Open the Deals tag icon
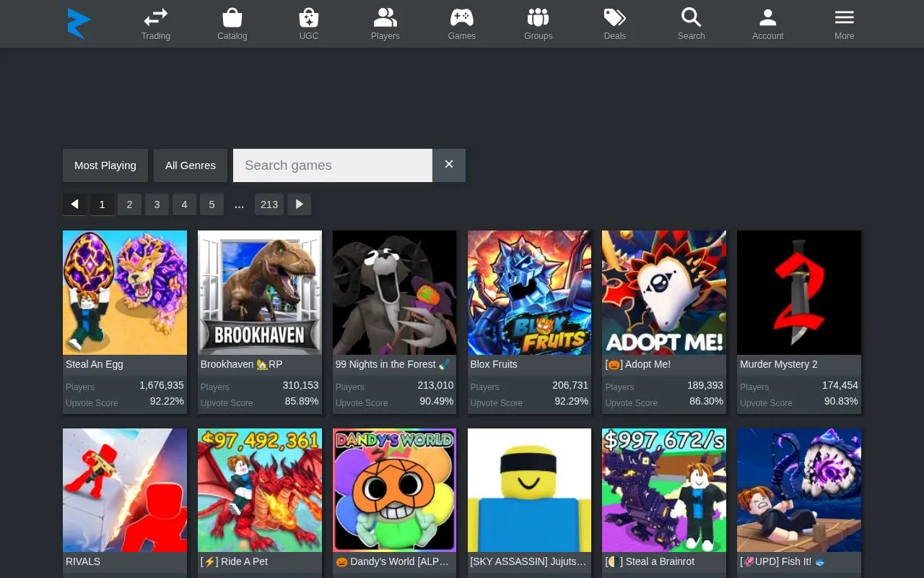924x578 pixels. [615, 17]
